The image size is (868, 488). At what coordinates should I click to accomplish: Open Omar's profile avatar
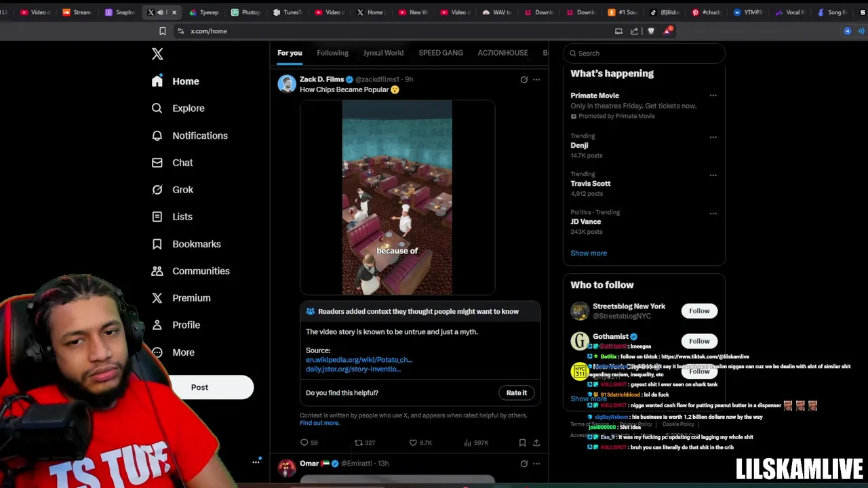(287, 468)
